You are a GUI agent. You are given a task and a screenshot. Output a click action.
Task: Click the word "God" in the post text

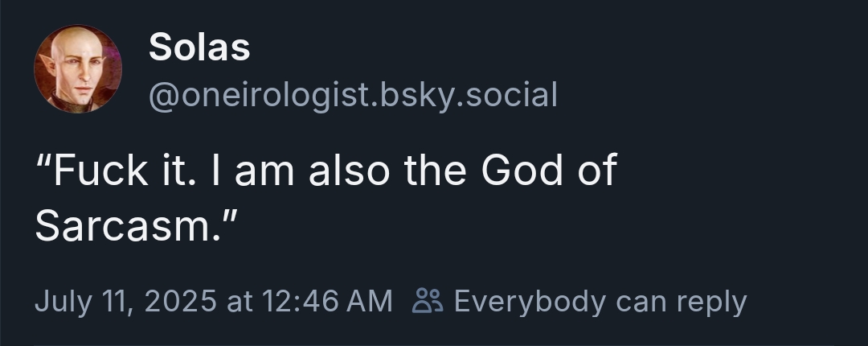tap(526, 171)
